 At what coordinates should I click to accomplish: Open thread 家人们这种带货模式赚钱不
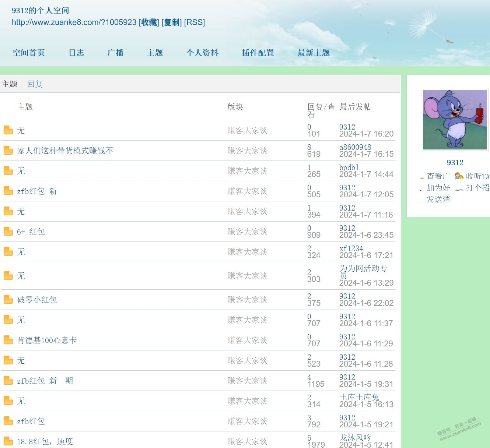point(65,151)
